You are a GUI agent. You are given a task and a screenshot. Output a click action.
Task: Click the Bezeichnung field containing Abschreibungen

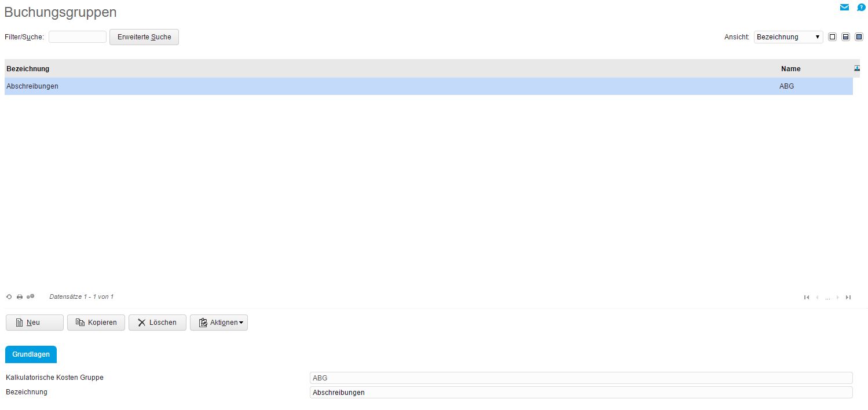[581, 392]
